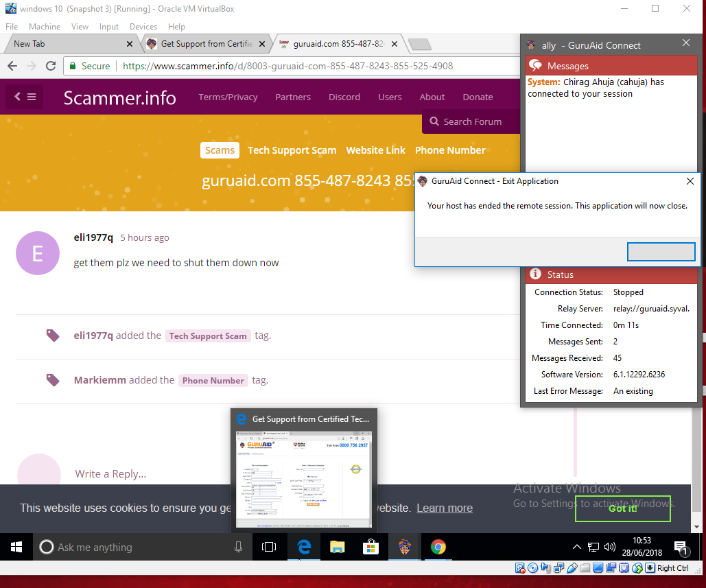Open a new Chrome tab

[420, 44]
